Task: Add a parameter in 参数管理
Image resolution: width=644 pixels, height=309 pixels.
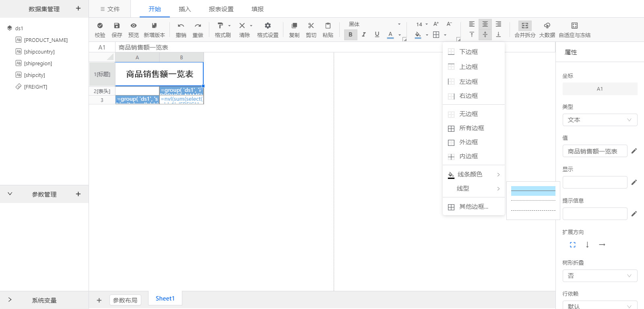Action: [78, 194]
